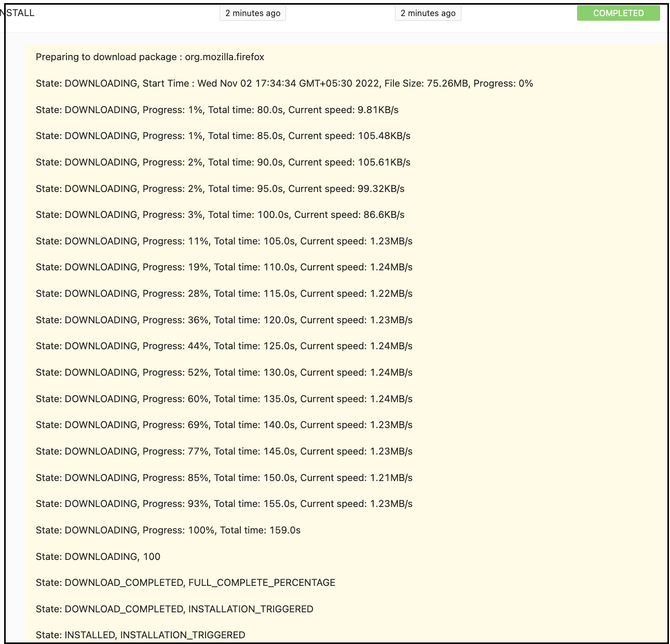Select the "State: INSTALLED" log line
The width and height of the screenshot is (670, 644).
pyautogui.click(x=140, y=635)
